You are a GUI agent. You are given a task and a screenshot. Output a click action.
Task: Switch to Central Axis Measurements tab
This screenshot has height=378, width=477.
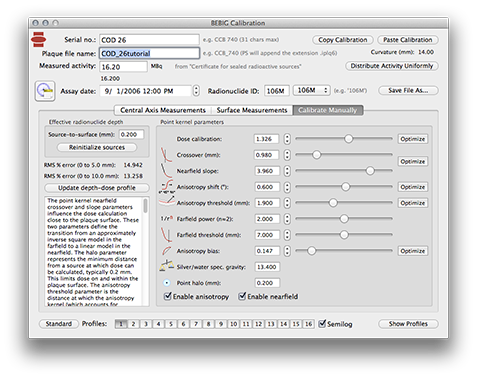[x=163, y=110]
